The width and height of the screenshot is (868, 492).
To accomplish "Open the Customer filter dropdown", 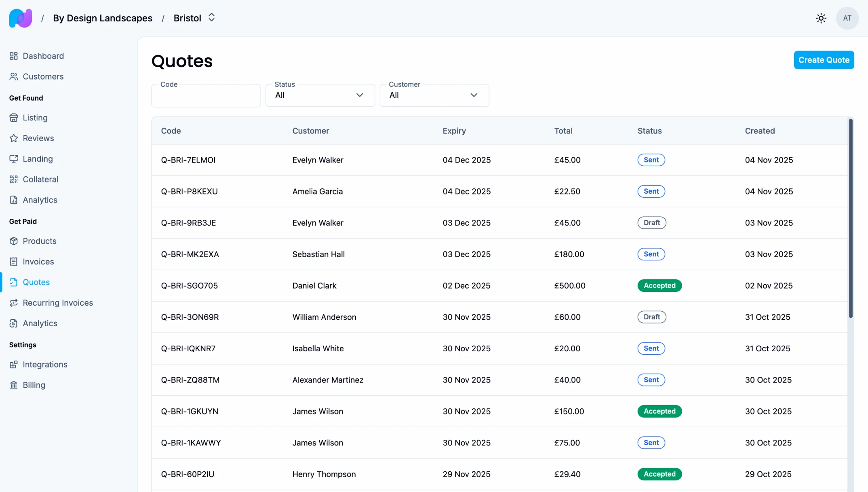I will pos(434,95).
